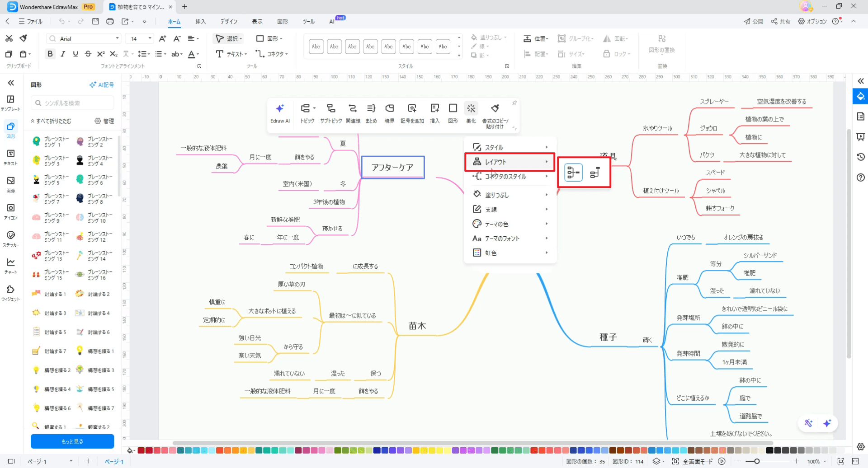Click the print icon in quick toolbar
Image resolution: width=868 pixels, height=468 pixels.
[x=110, y=21]
